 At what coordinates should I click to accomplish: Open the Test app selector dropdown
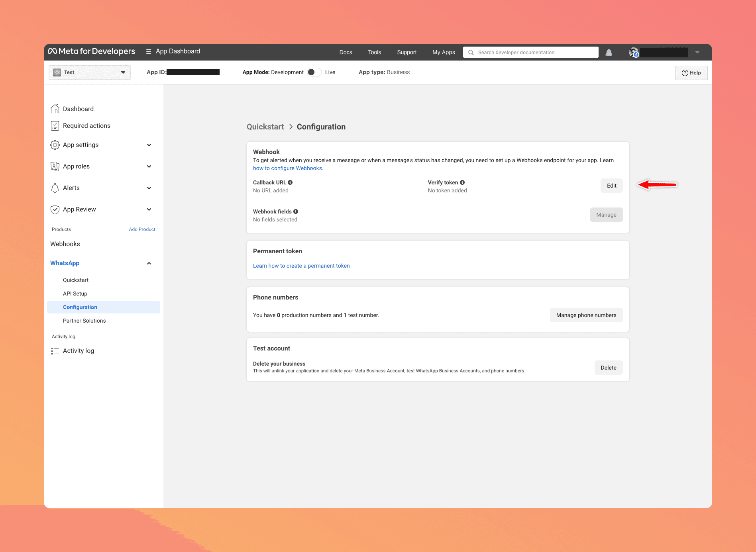click(90, 72)
